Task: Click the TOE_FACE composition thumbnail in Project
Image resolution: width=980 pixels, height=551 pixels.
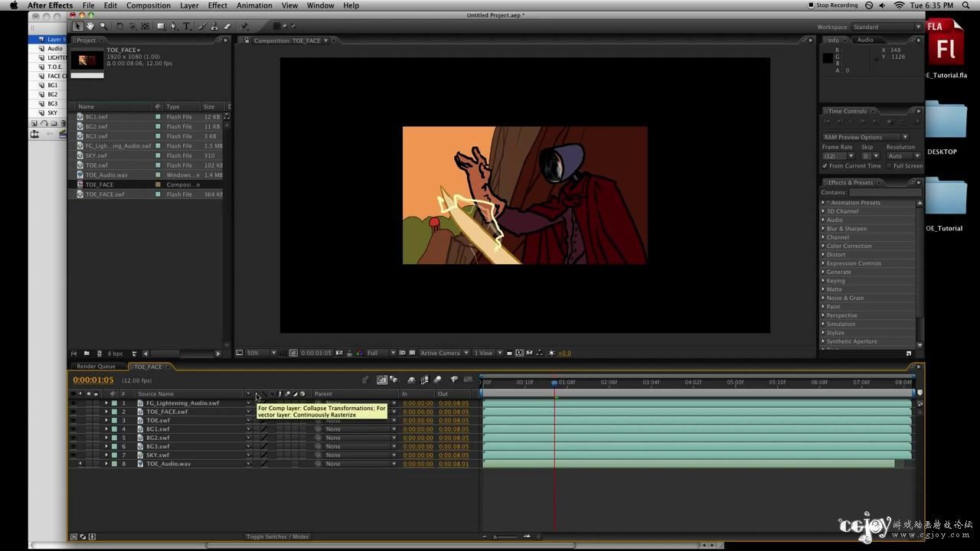Action: tap(87, 60)
